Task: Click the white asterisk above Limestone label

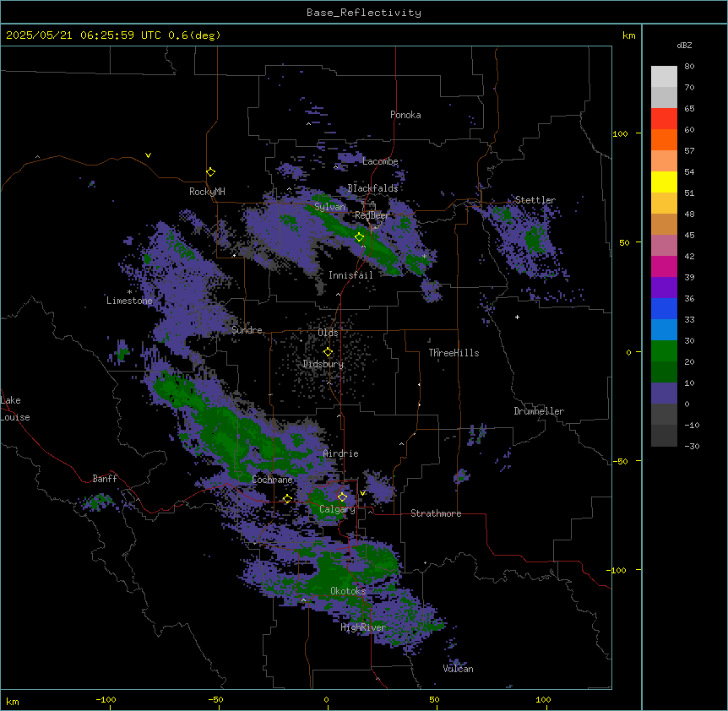Action: [129, 292]
